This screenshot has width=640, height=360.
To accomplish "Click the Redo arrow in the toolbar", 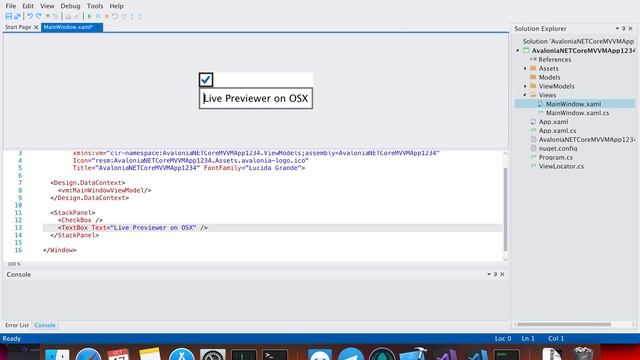I will [39, 16].
